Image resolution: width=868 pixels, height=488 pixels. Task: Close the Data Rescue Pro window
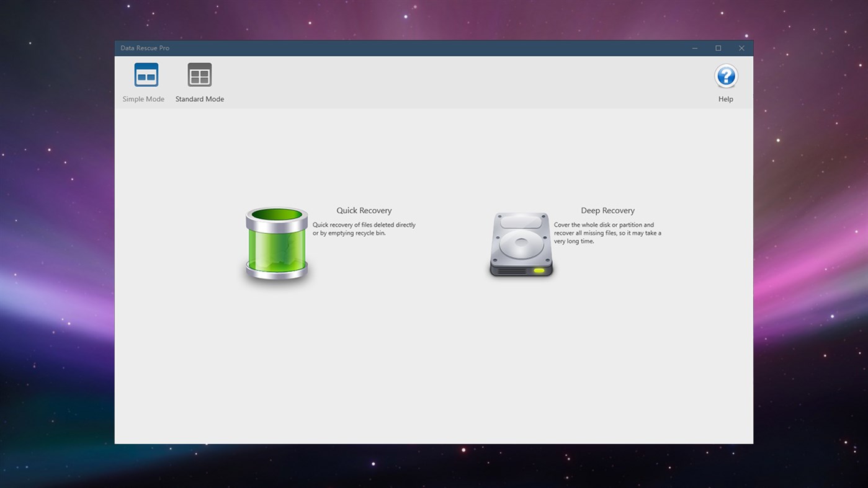741,48
